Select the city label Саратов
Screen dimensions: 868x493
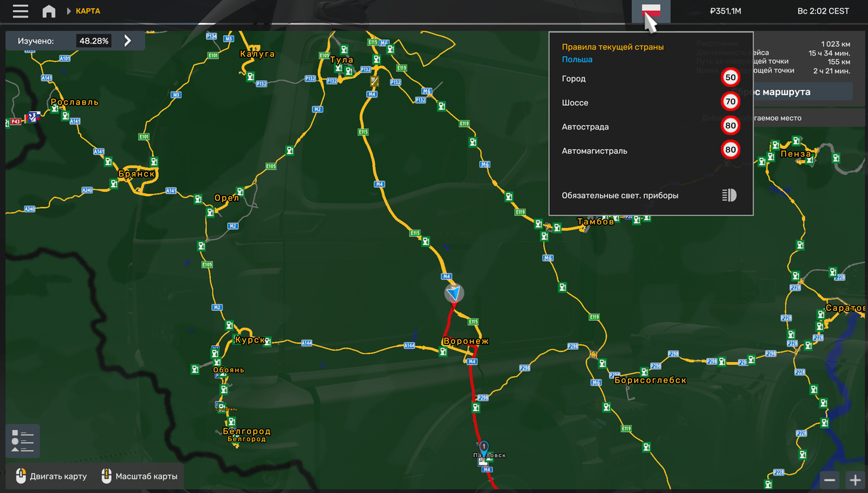click(x=845, y=308)
